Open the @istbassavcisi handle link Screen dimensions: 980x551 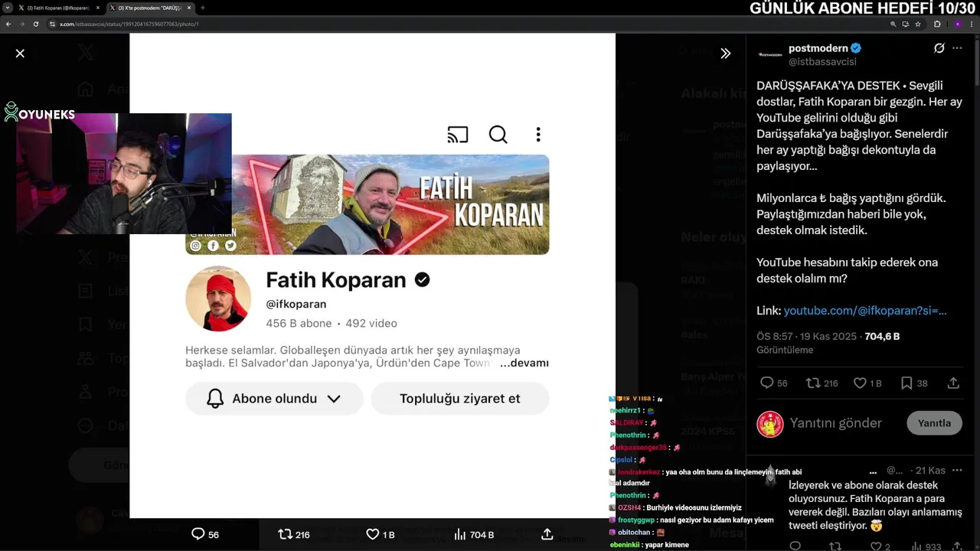pyautogui.click(x=822, y=61)
